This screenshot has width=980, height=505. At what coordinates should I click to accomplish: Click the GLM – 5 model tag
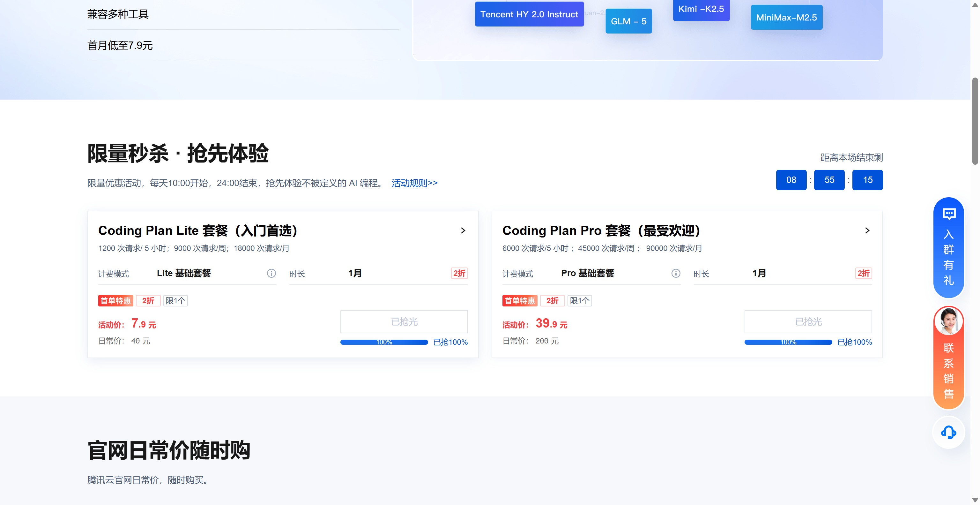point(628,21)
